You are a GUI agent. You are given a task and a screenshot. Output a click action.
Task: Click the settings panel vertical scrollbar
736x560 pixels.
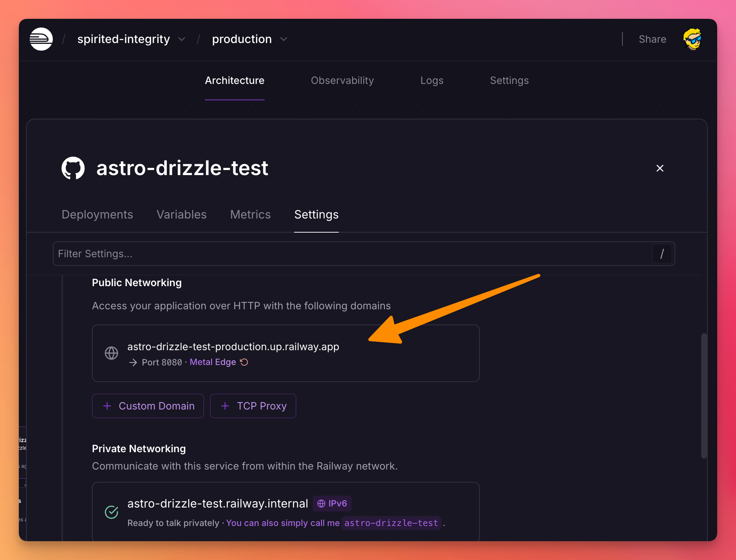pyautogui.click(x=704, y=396)
